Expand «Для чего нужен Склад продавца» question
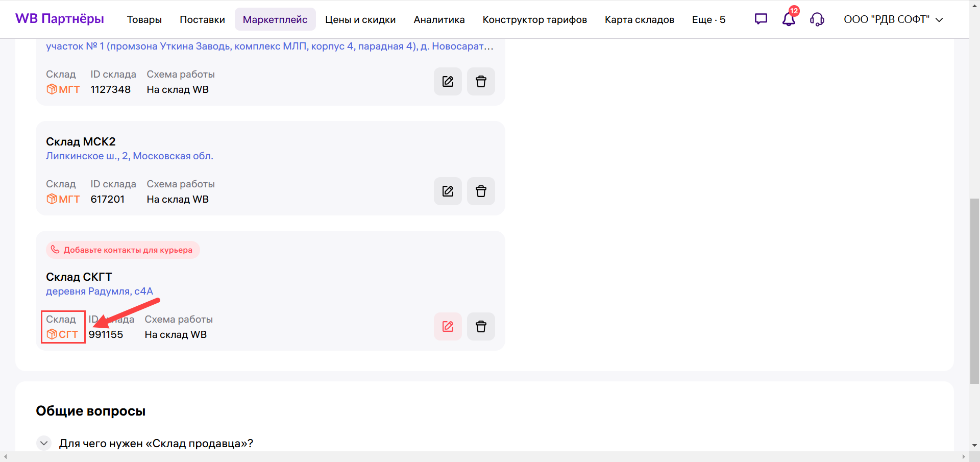 click(x=44, y=443)
